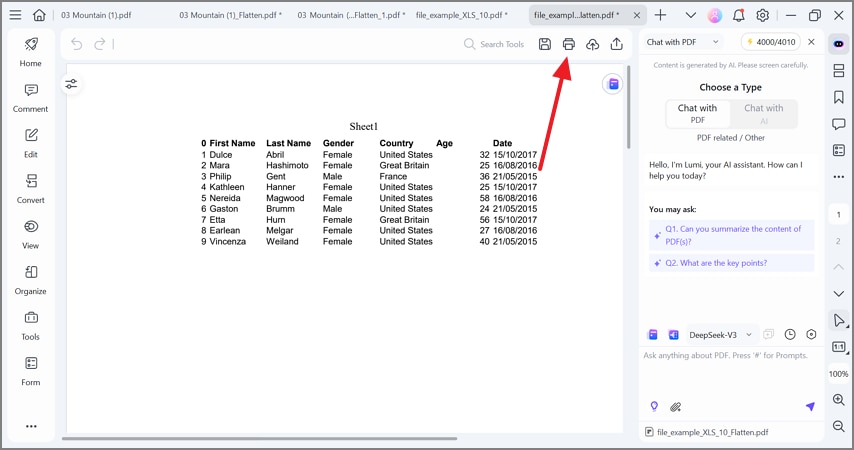The height and width of the screenshot is (450, 854).
Task: Send the chat message
Action: click(x=810, y=406)
